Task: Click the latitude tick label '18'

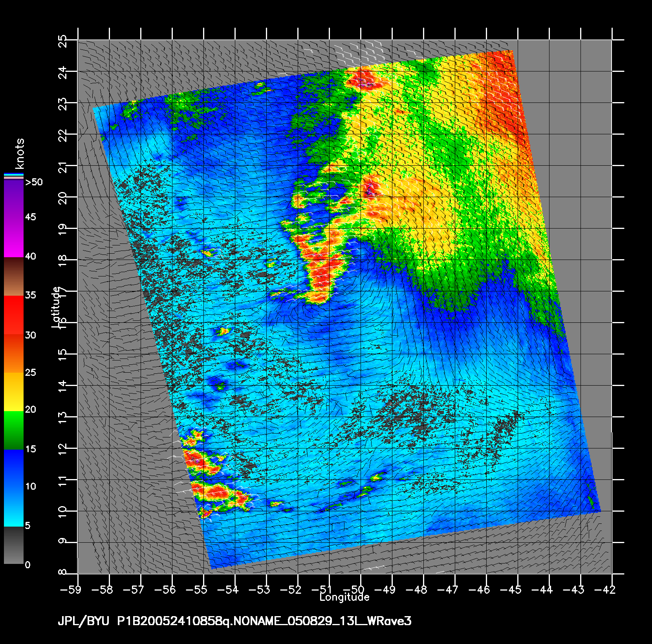Action: tap(63, 261)
